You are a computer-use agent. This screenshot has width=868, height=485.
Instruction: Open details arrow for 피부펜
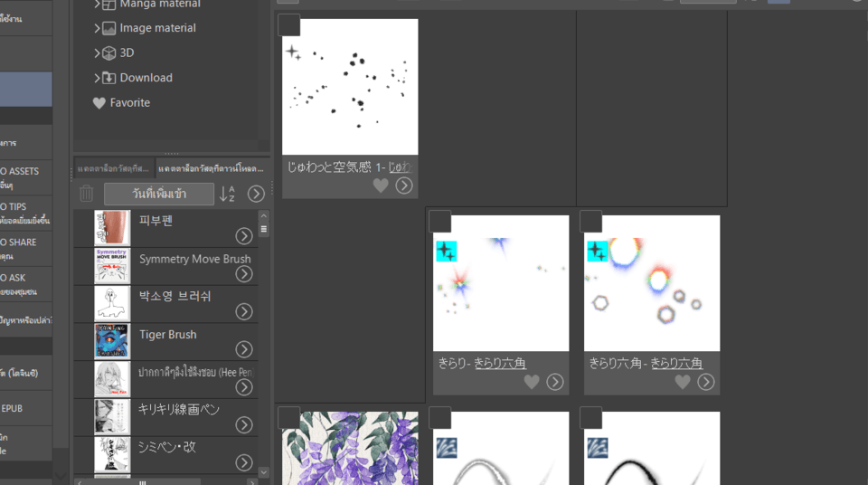coord(244,236)
